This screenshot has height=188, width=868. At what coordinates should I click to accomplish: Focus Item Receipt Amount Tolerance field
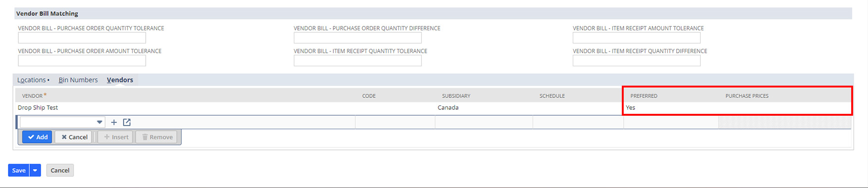click(x=637, y=38)
